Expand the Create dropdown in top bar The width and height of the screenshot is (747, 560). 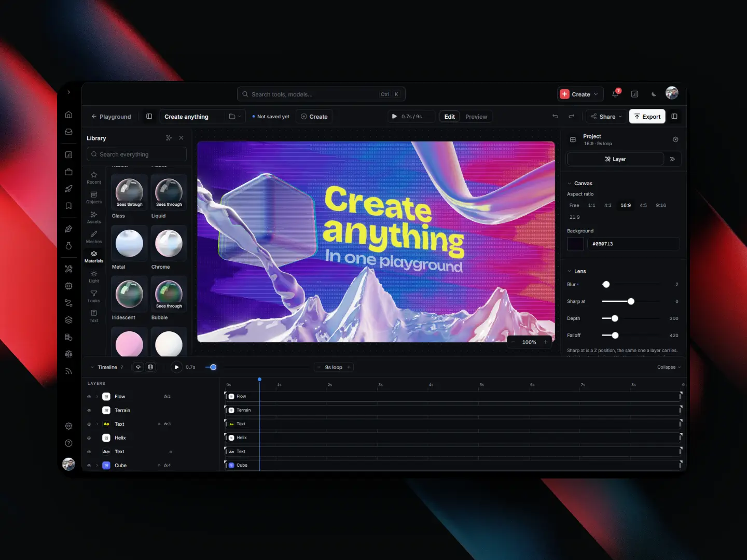(x=580, y=94)
